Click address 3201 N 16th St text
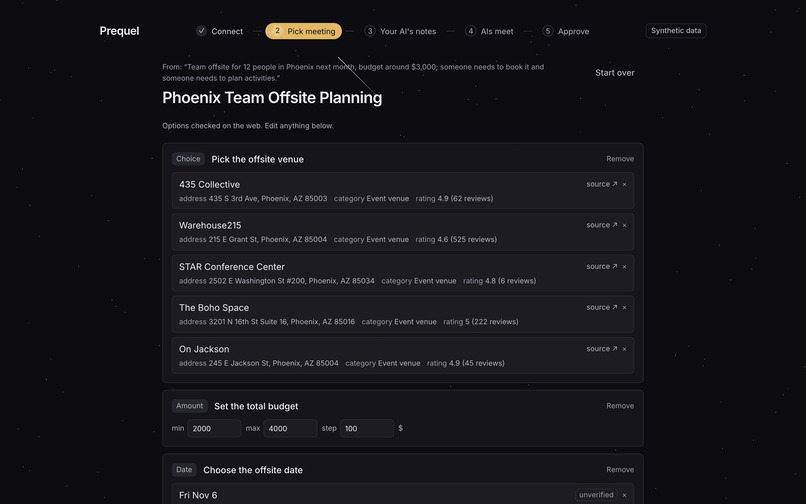This screenshot has height=504, width=806. [267, 322]
